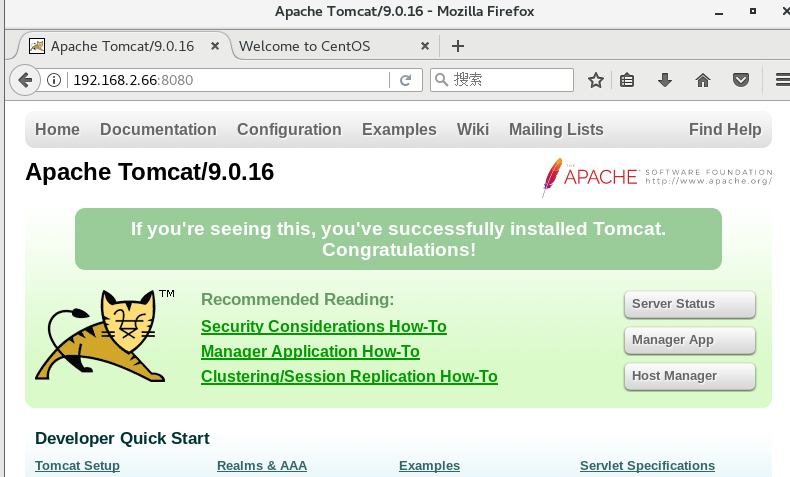Viewport: 790px width, 477px height.
Task: Open the Clustering/Session Replication How-To link
Action: pyautogui.click(x=349, y=376)
